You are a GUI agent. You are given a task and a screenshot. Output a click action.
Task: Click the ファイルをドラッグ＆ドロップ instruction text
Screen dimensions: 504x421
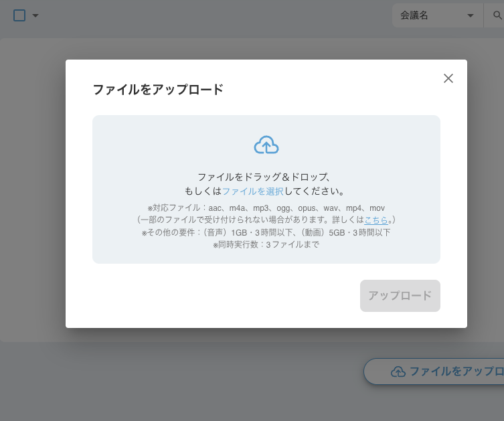264,177
